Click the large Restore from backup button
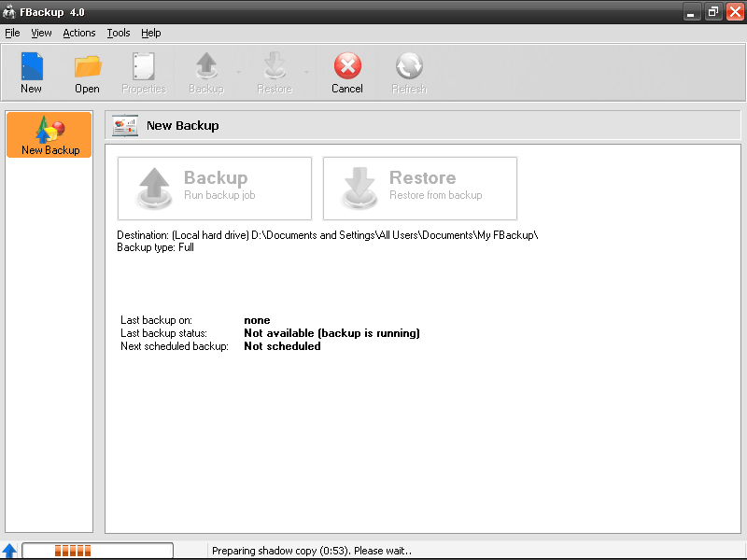This screenshot has height=560, width=747. tap(420, 189)
